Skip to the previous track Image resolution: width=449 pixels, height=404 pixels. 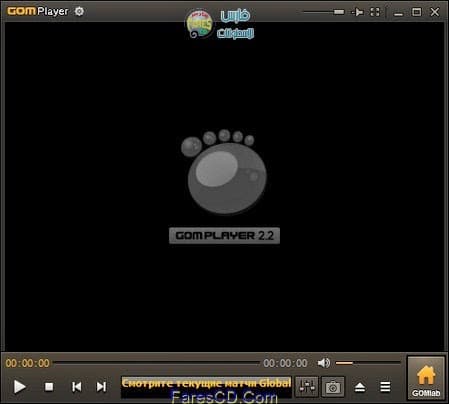click(x=77, y=387)
